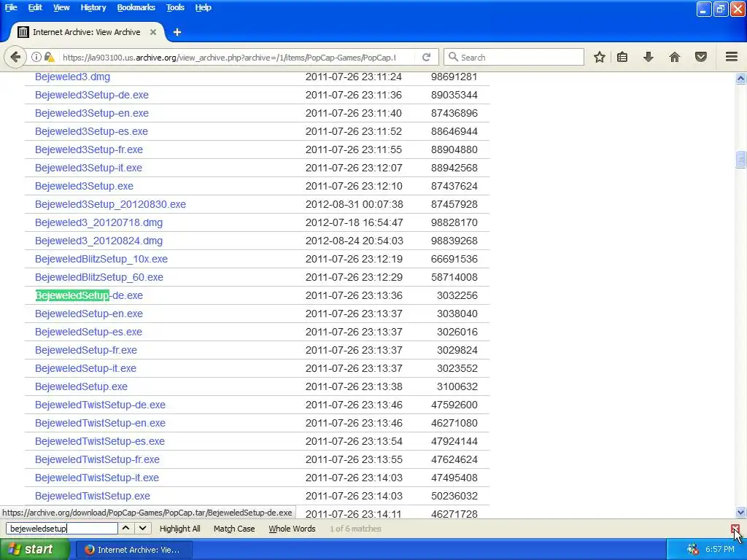This screenshot has height=560, width=747.
Task: Show bookmarks list icon in toolbar
Action: 622,57
